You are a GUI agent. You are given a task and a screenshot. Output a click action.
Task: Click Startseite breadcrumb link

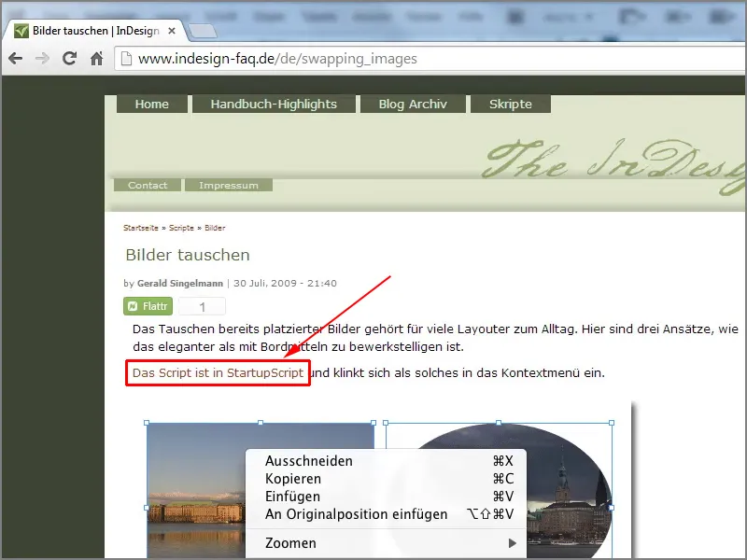coord(141,228)
